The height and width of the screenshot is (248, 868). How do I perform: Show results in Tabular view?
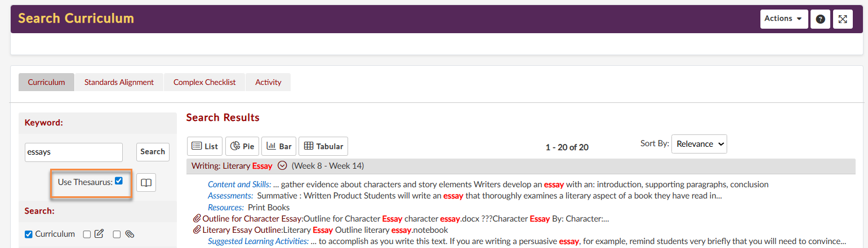pyautogui.click(x=323, y=146)
